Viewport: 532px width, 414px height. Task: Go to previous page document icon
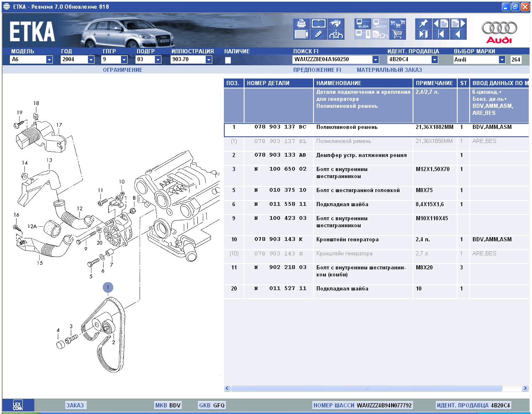tap(441, 24)
